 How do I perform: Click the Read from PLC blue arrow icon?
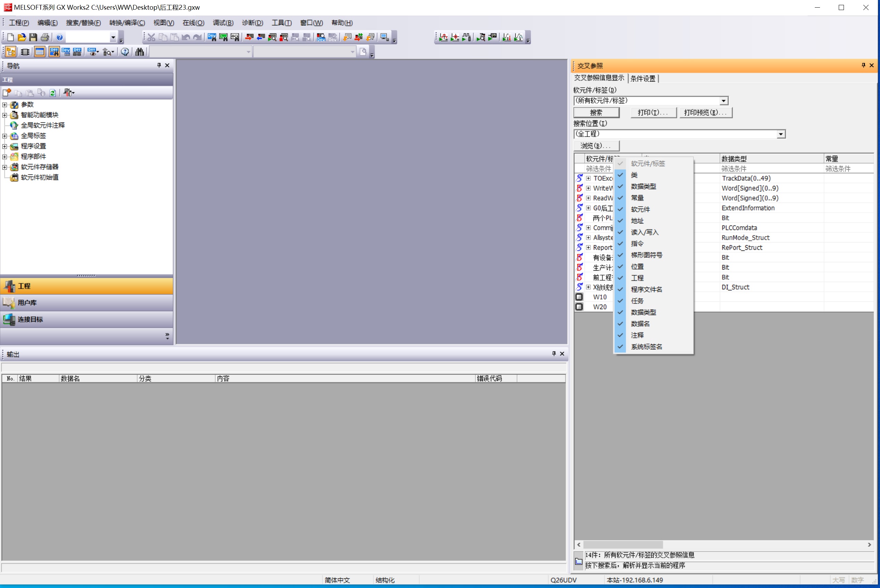(261, 37)
